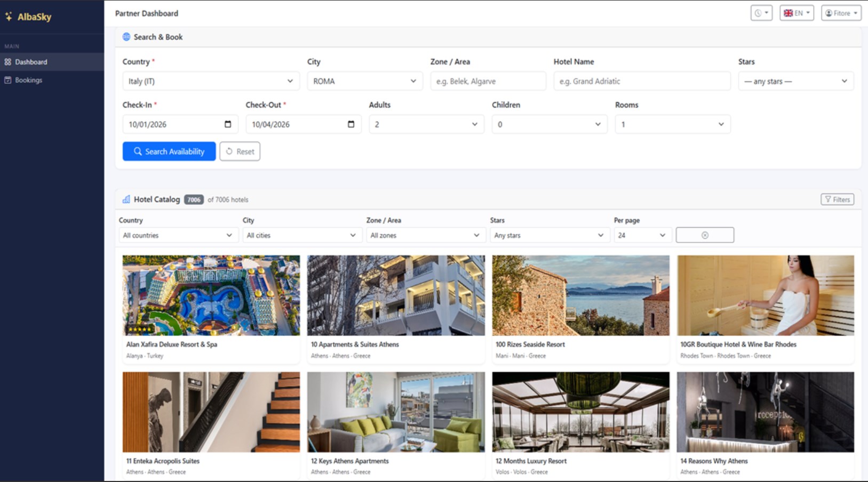Click the Check-Out calendar icon

point(351,124)
